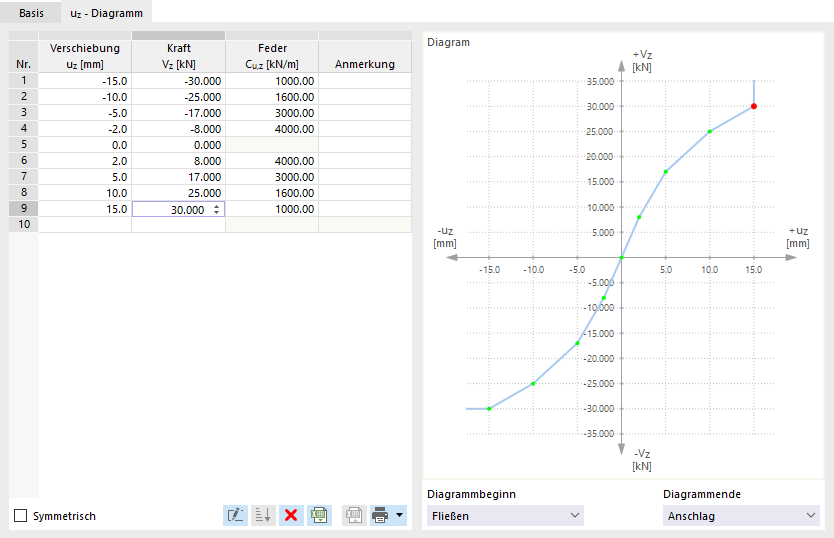Screen dimensions: 834x538
Task: Select force cell 25.000 in row 8
Action: tap(179, 193)
